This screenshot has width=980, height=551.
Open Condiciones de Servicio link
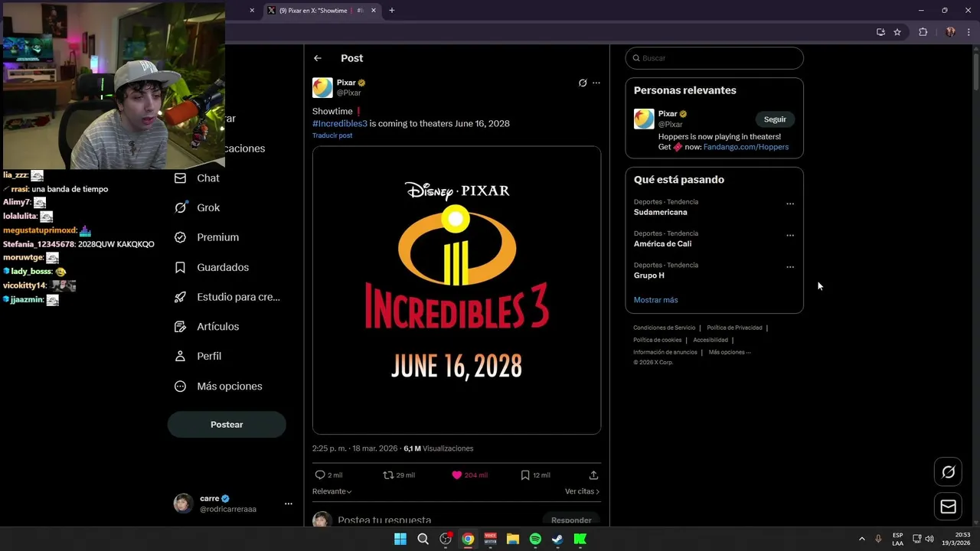coord(664,328)
